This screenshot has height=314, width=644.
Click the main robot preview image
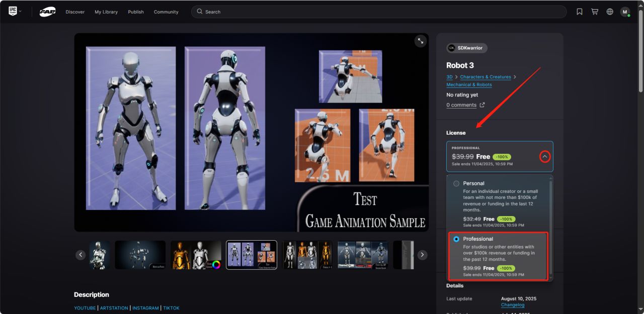click(252, 132)
